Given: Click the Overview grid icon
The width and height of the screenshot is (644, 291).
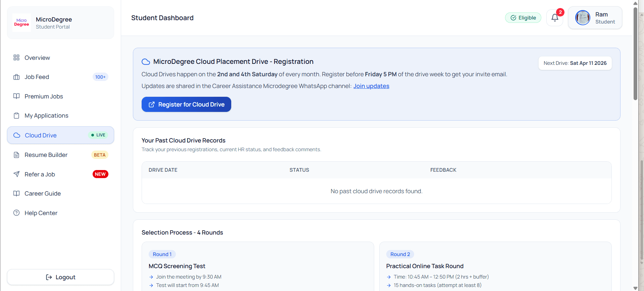Looking at the screenshot, I should pos(16,58).
